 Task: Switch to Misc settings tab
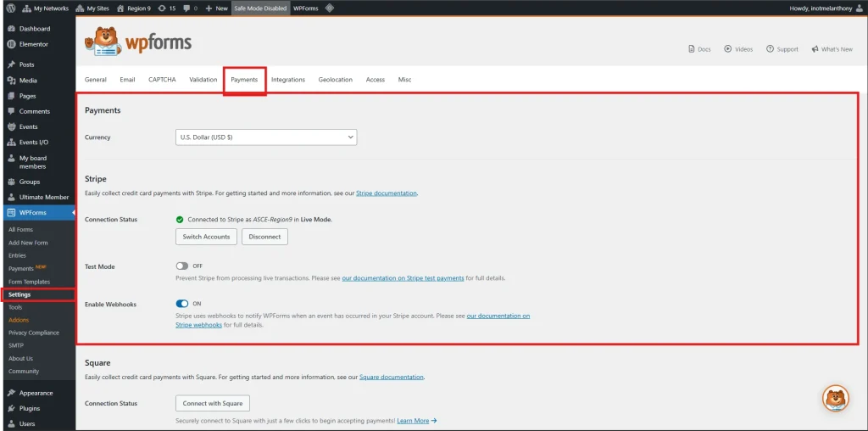(x=404, y=80)
